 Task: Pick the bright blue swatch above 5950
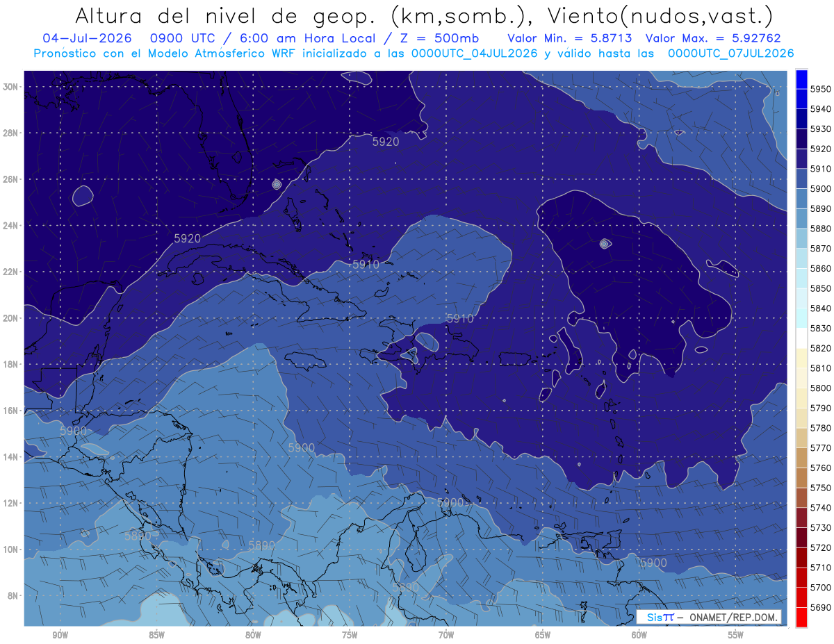click(x=801, y=79)
